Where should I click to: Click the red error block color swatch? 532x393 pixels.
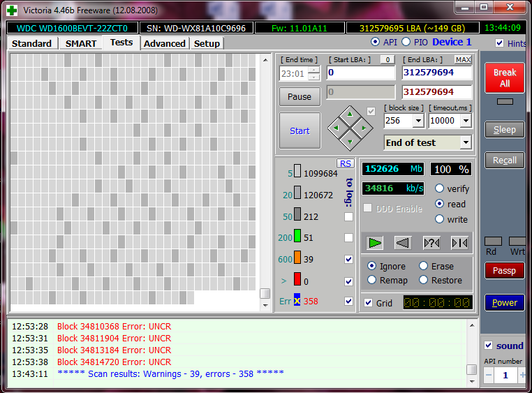[297, 281]
